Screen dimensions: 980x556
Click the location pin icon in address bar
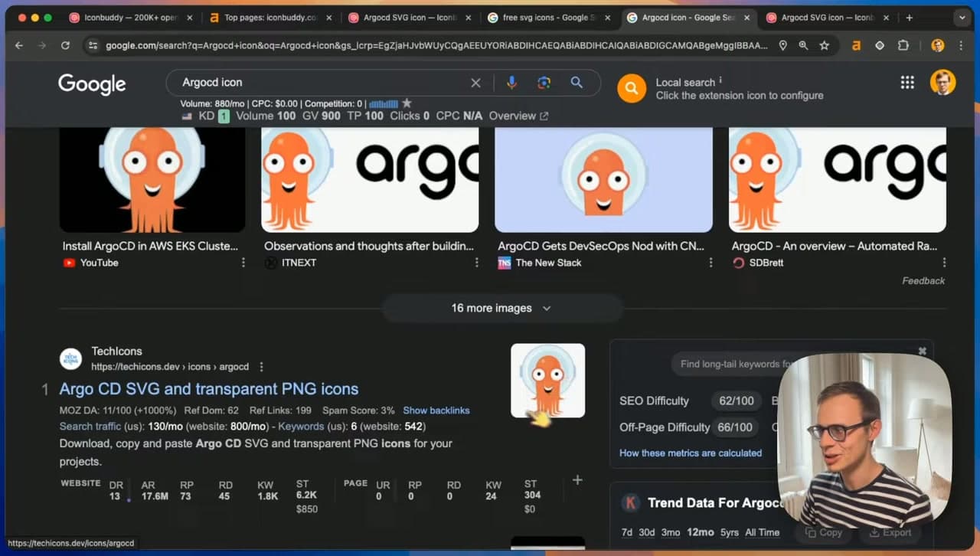782,46
